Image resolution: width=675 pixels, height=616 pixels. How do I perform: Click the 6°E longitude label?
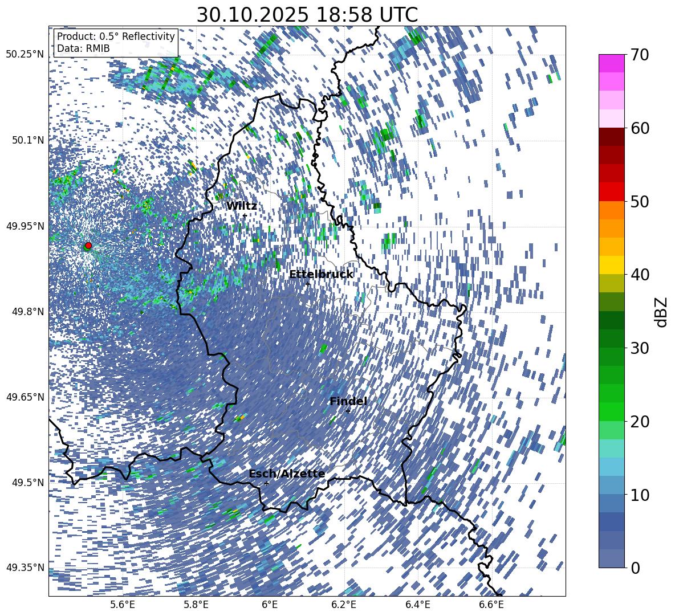point(270,605)
